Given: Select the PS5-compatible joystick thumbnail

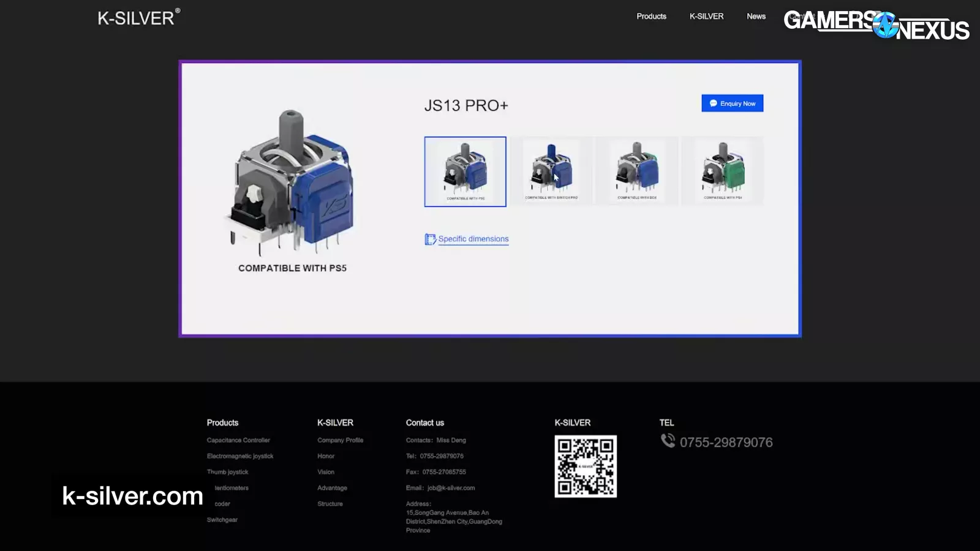Looking at the screenshot, I should coord(466,171).
